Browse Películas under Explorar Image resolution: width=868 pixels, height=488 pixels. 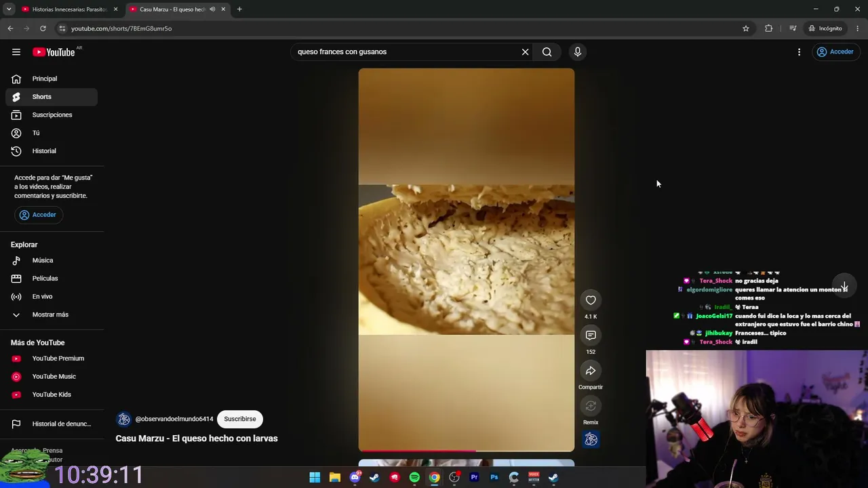point(52,279)
